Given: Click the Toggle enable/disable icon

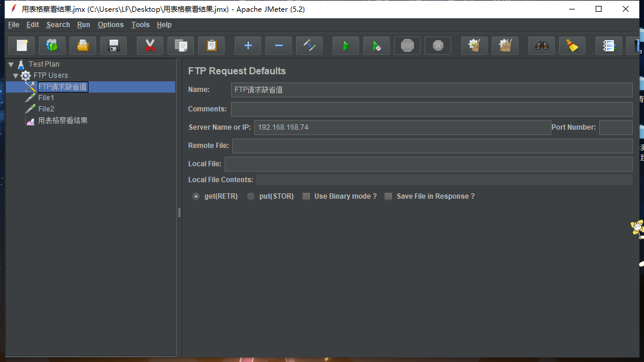Looking at the screenshot, I should 309,45.
